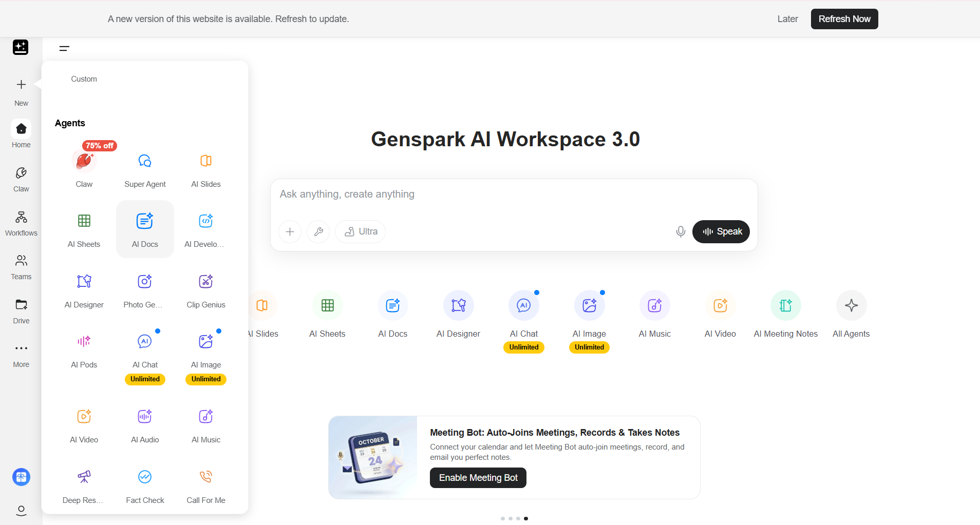The image size is (980, 525).
Task: Select Teams in the left sidebar
Action: pyautogui.click(x=21, y=266)
